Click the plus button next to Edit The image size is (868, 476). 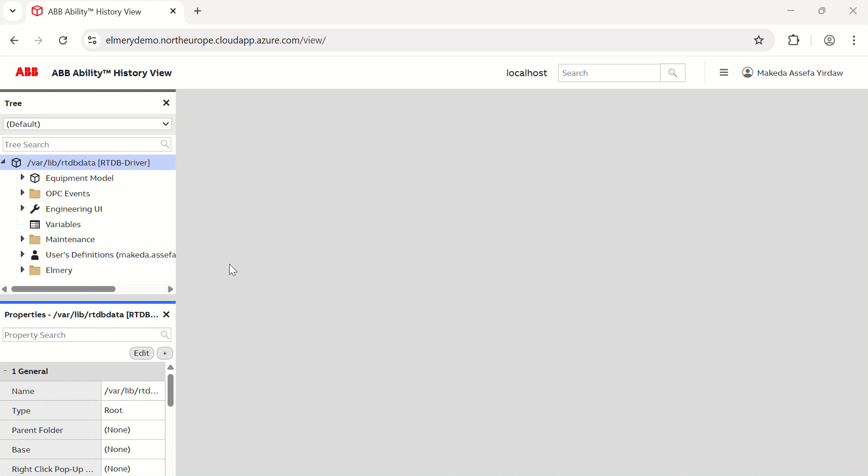(165, 353)
